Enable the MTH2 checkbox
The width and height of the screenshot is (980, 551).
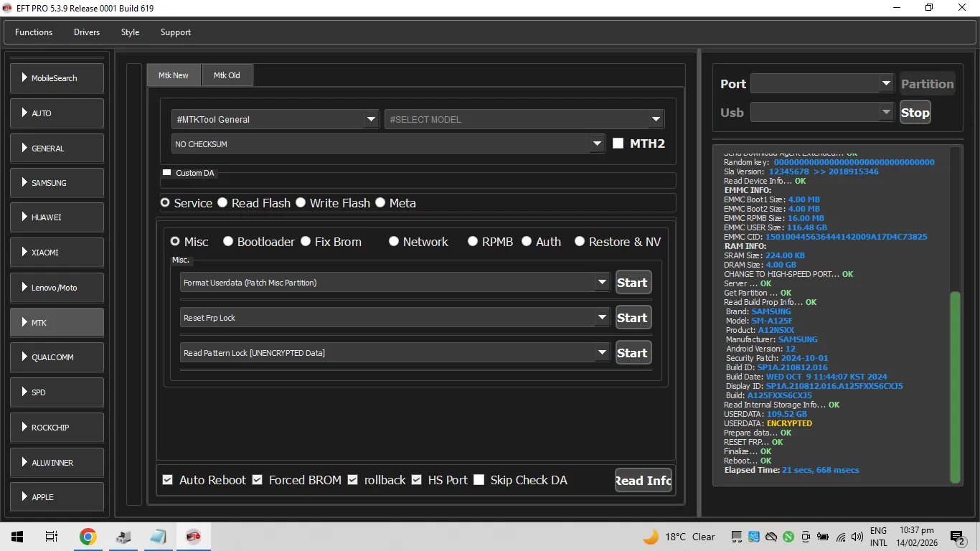coord(618,143)
